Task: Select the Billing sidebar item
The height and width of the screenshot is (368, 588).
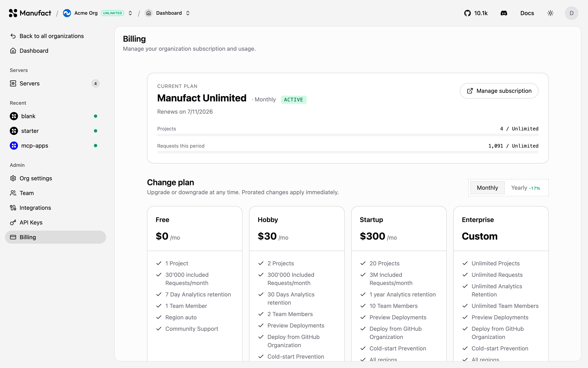Action: tap(55, 237)
